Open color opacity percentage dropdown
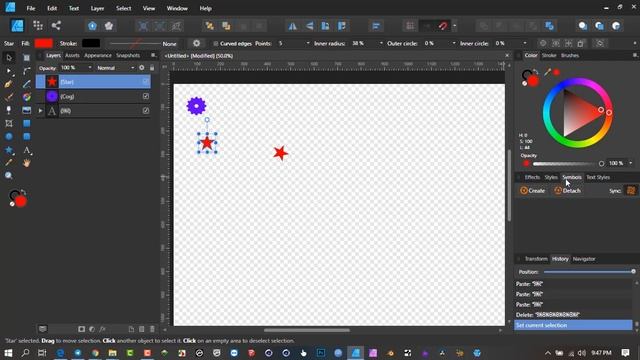The image size is (640, 360). point(631,163)
